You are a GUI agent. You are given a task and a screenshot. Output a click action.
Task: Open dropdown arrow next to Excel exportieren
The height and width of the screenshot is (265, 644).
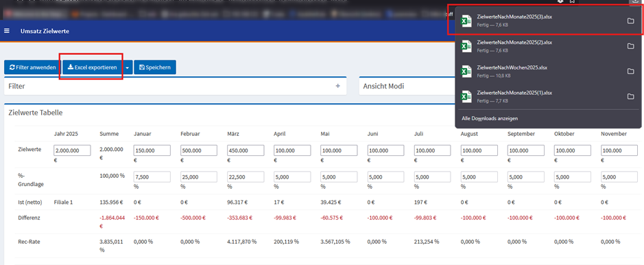[128, 67]
